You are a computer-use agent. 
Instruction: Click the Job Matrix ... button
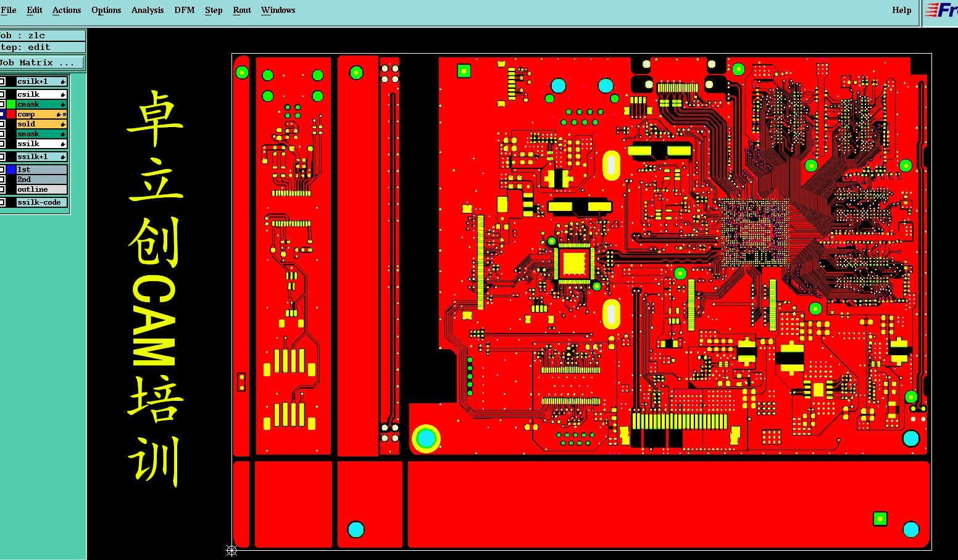pos(43,62)
